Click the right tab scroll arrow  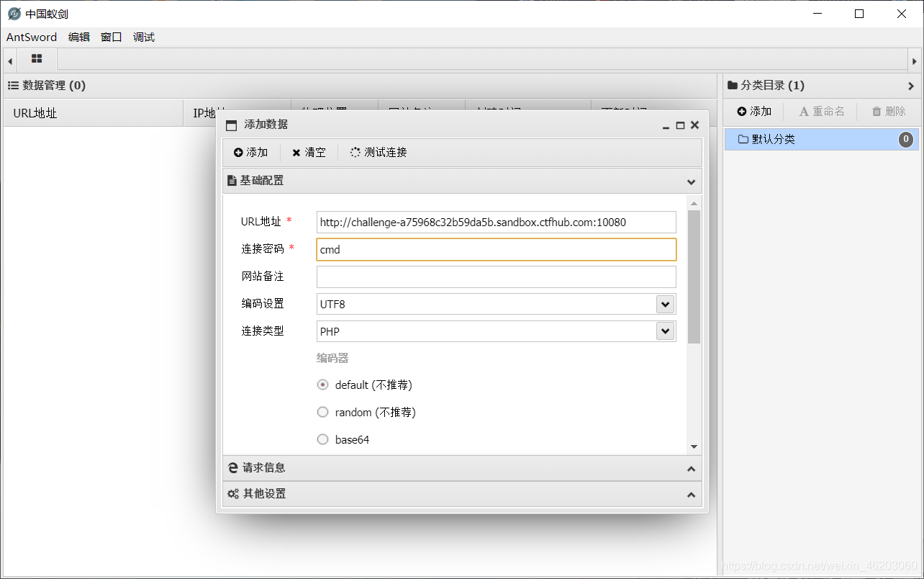(x=914, y=61)
